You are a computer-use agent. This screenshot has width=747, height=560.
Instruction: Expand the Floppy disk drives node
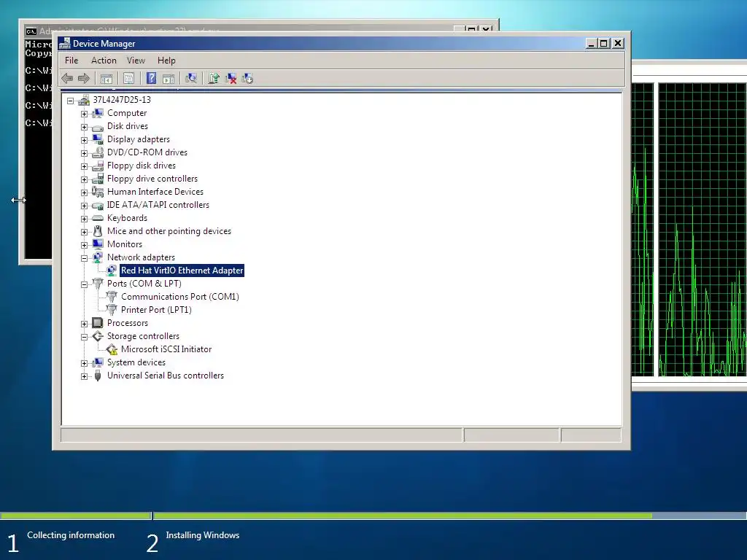click(x=85, y=166)
